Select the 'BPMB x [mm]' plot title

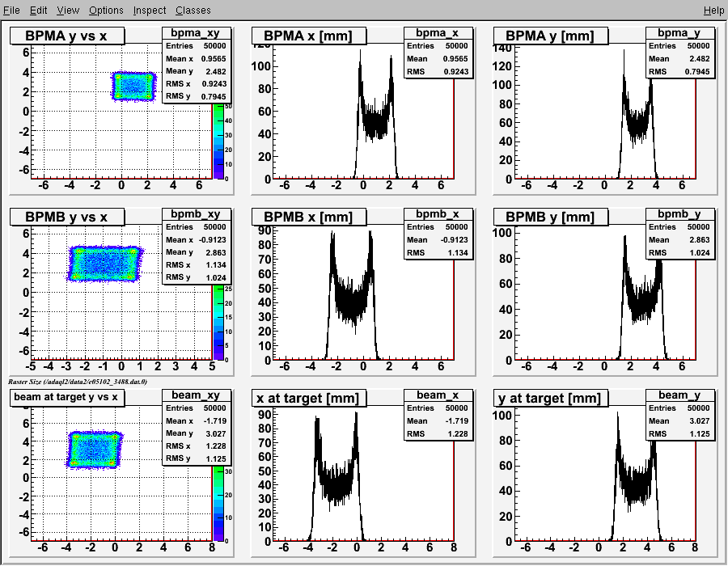coord(309,218)
